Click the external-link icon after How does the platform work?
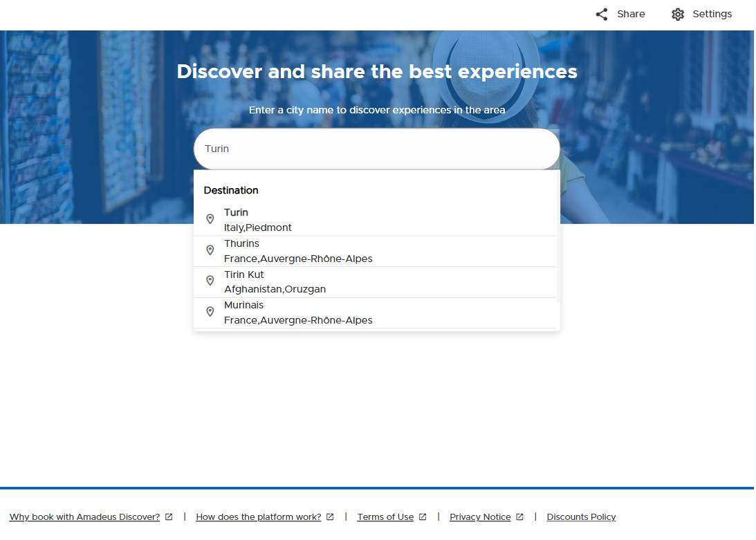 pos(330,516)
